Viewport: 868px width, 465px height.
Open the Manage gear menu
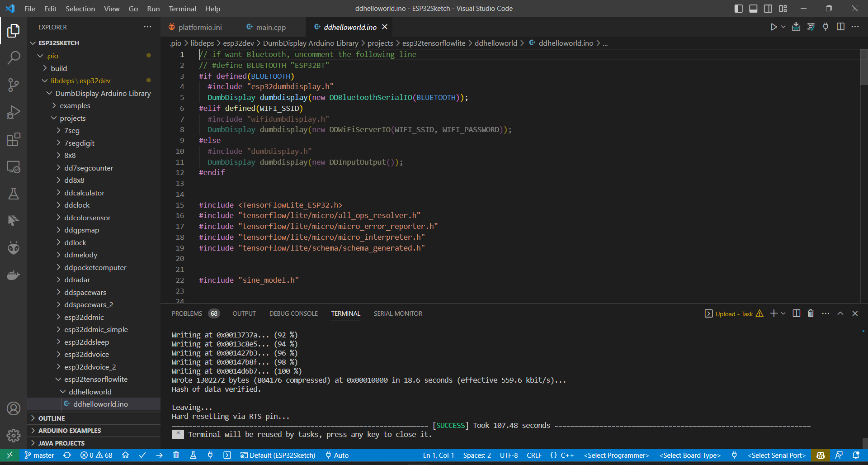[14, 436]
